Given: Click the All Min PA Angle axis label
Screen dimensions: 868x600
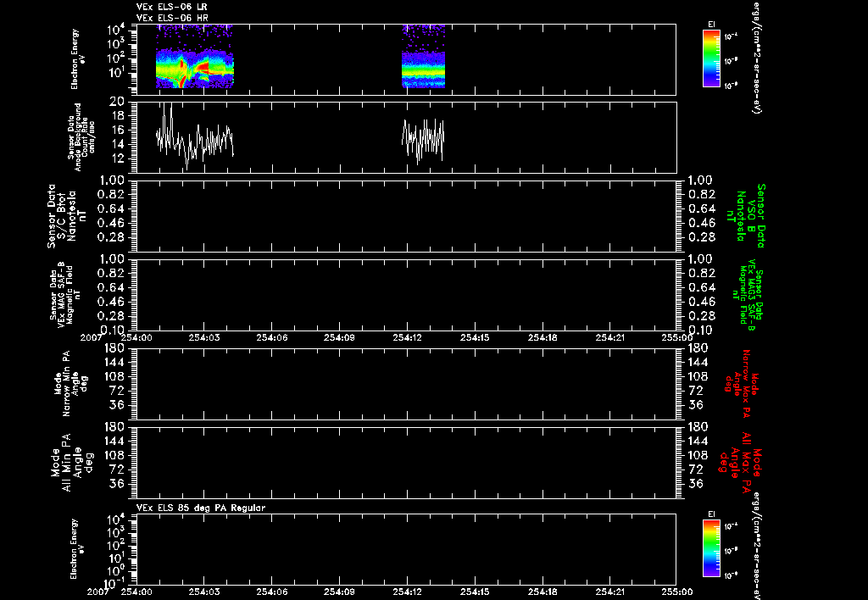Looking at the screenshot, I should pos(71,462).
